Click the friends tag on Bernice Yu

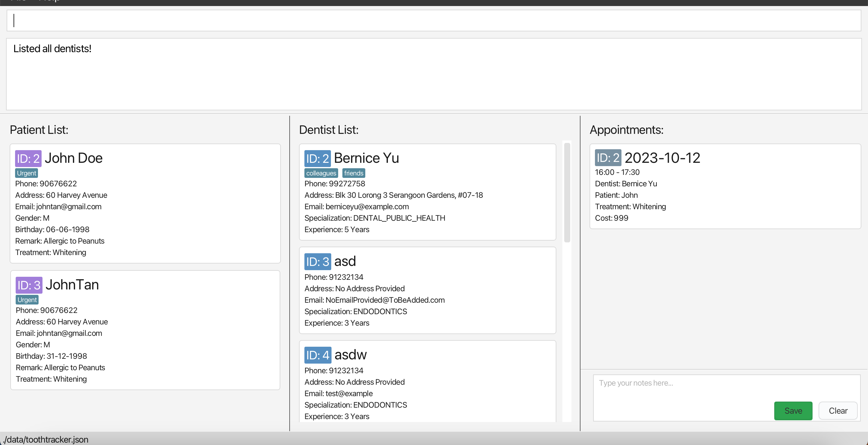(x=354, y=173)
